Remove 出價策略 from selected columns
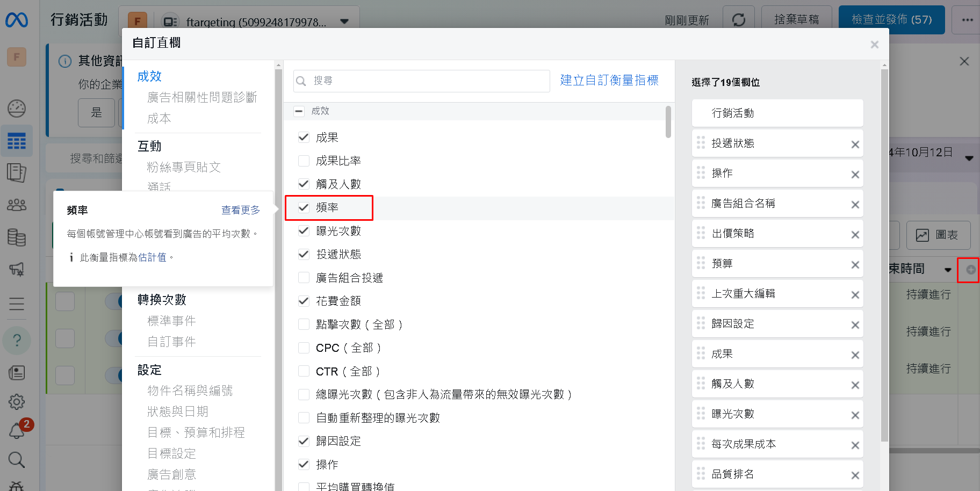 855,235
